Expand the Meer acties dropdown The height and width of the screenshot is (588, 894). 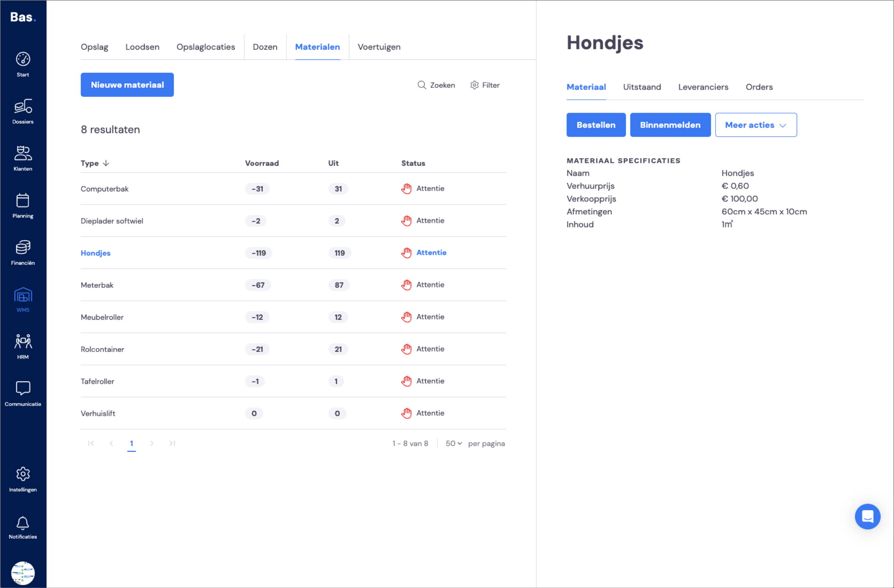click(x=756, y=125)
